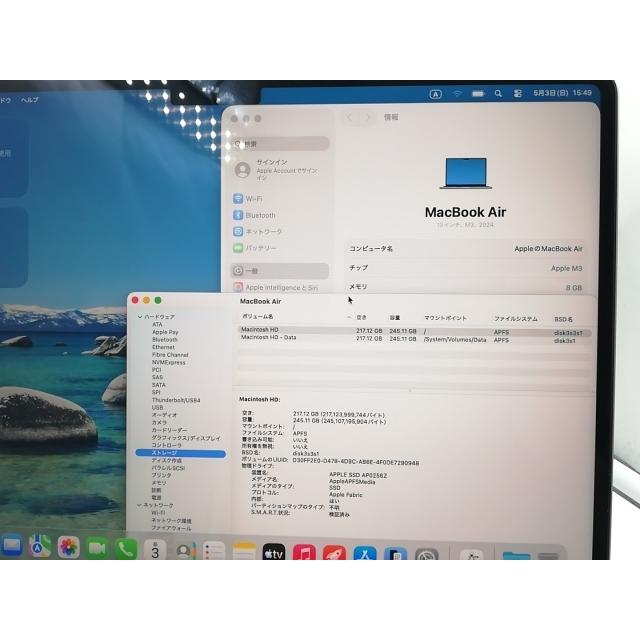Select コントローラ in hardware list
Screen dimensions: 640x640
point(167,445)
